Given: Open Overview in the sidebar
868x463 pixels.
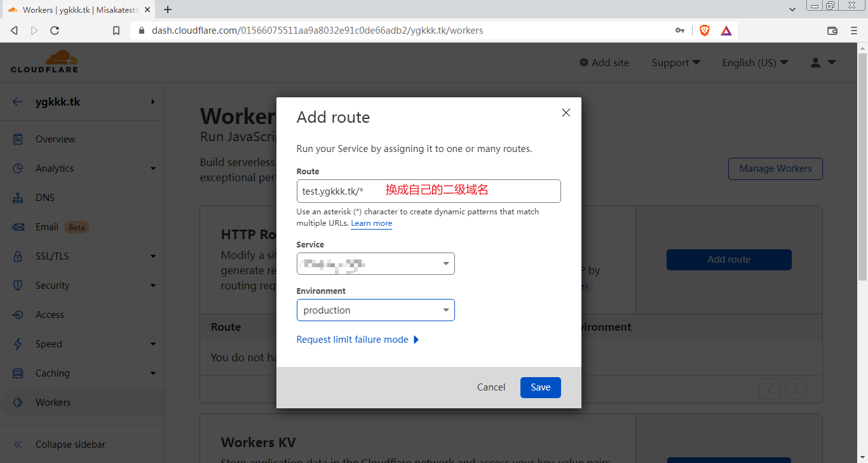Looking at the screenshot, I should (55, 139).
